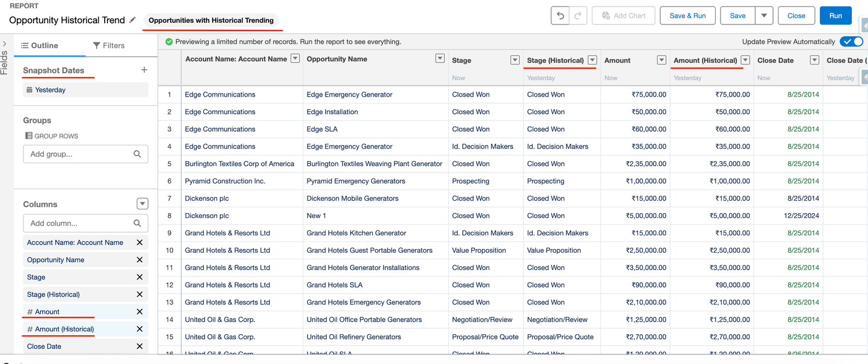Viewport: 868px width, 364px height.
Task: Select the Outline tab
Action: click(39, 46)
